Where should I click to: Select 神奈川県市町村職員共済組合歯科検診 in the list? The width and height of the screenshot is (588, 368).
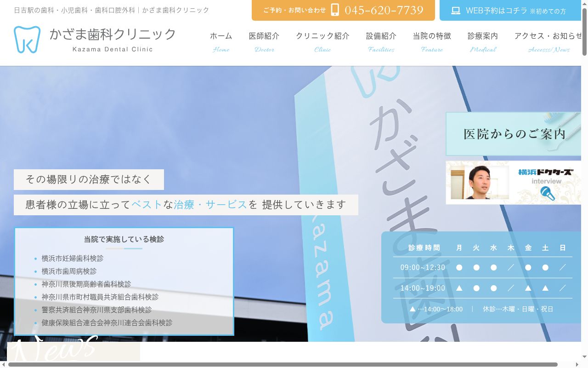pos(100,297)
